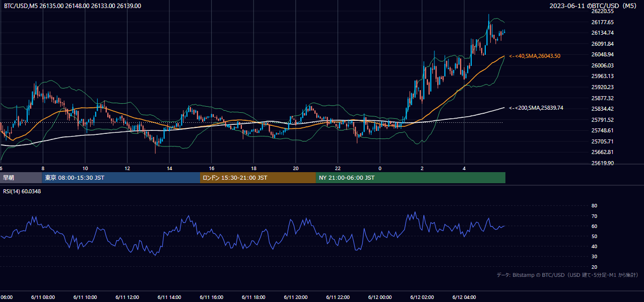This screenshot has width=644, height=302.
Task: Click the hour 12 chart axis tick
Action: pos(127,169)
